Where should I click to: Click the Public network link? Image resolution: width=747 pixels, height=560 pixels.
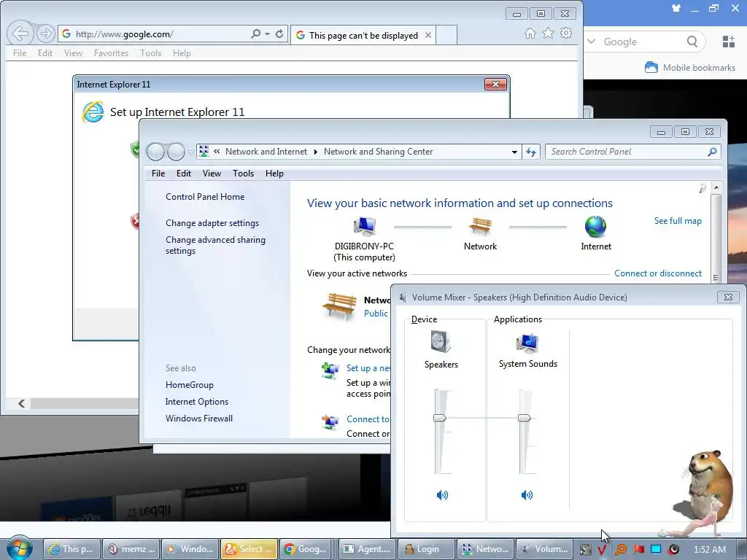(x=376, y=314)
